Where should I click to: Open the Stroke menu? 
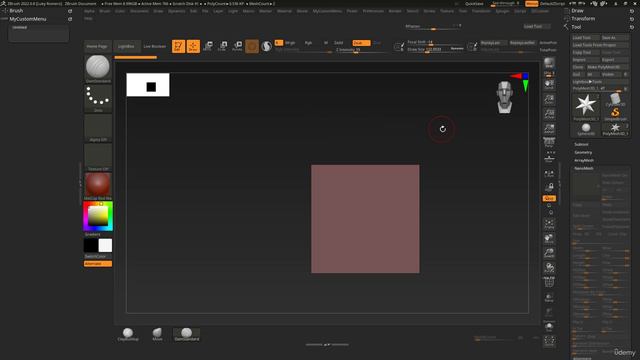tap(429, 11)
